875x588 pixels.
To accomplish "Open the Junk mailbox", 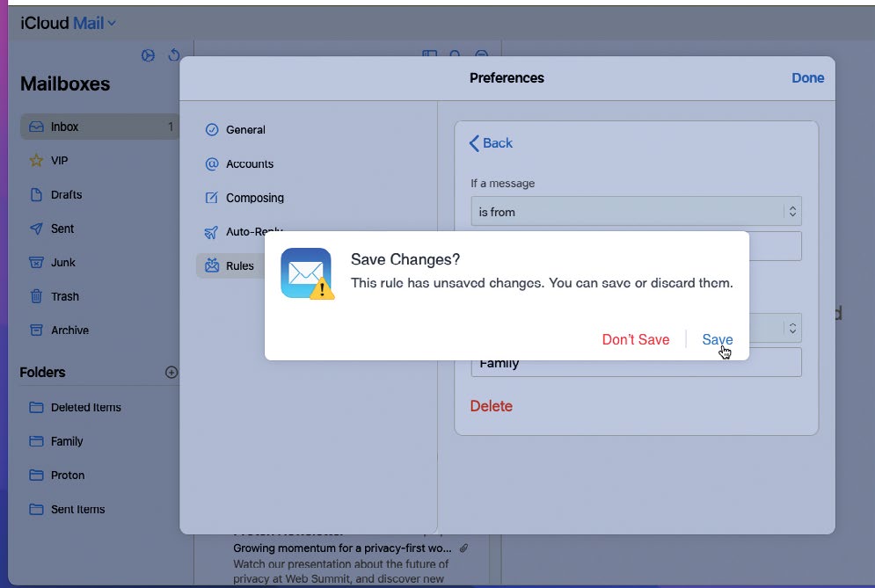I will (62, 263).
